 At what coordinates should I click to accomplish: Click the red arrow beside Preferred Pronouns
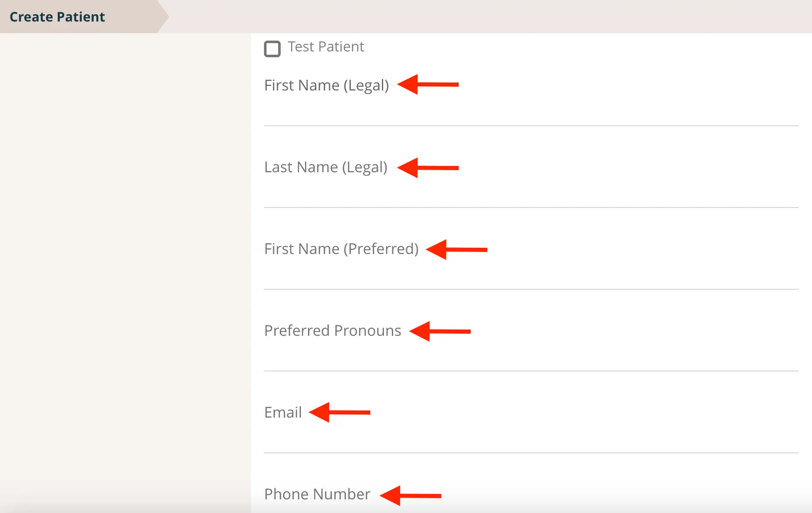(x=440, y=331)
